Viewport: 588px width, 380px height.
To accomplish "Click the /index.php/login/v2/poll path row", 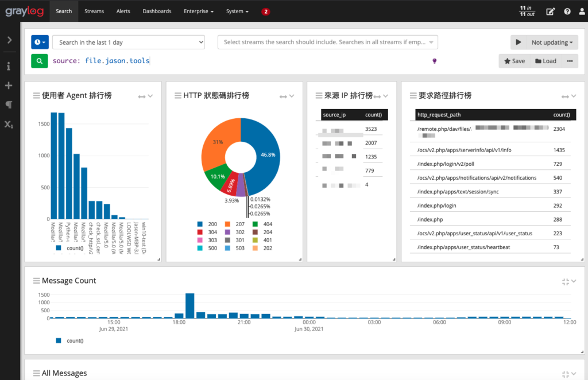I will [x=490, y=164].
